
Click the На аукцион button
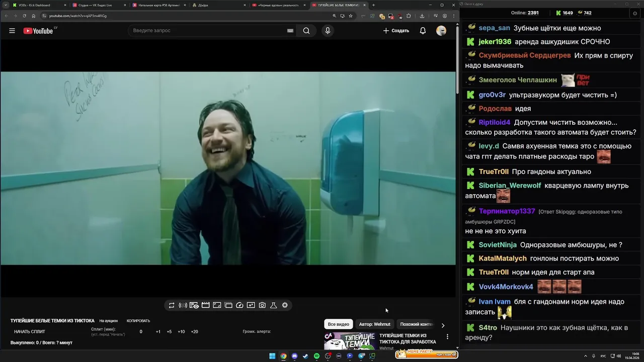[x=108, y=321]
